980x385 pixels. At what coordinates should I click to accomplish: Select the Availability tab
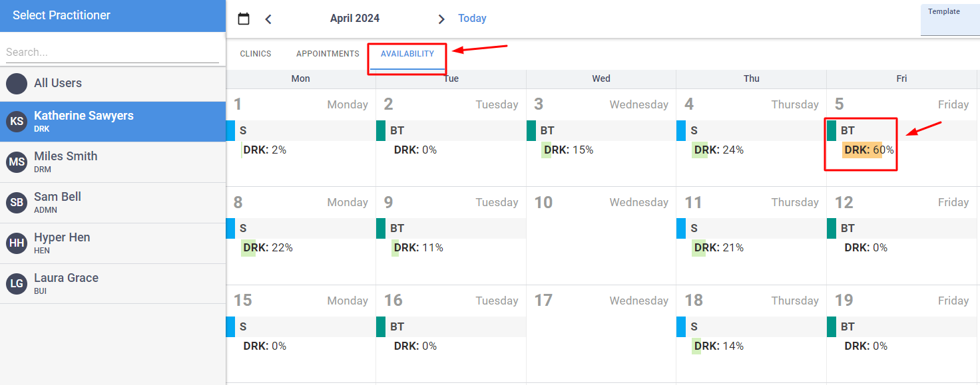407,54
